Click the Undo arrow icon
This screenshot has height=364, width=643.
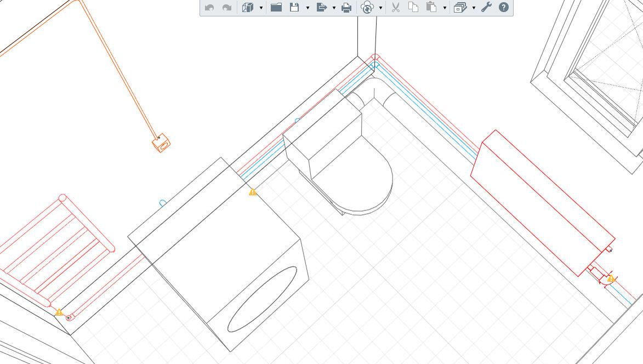tap(209, 7)
